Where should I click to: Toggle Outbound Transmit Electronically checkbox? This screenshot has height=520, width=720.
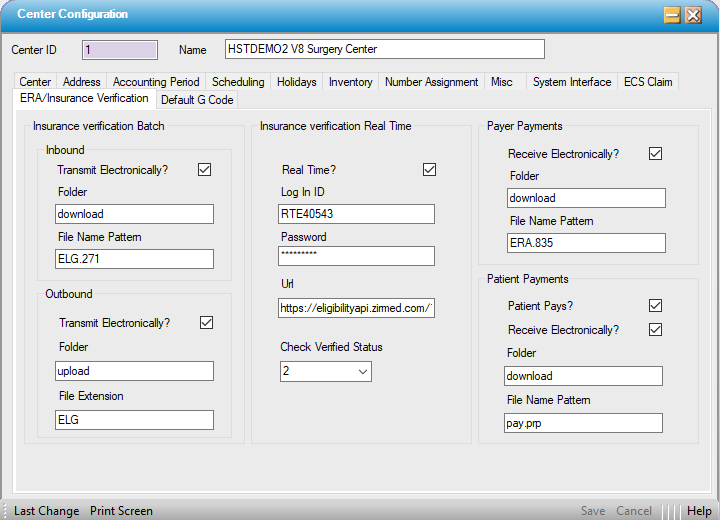[x=207, y=323]
